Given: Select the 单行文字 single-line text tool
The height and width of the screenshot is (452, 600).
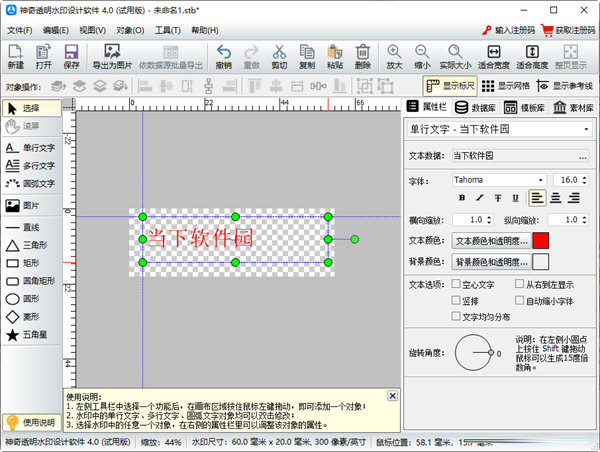Looking at the screenshot, I should pos(32,148).
